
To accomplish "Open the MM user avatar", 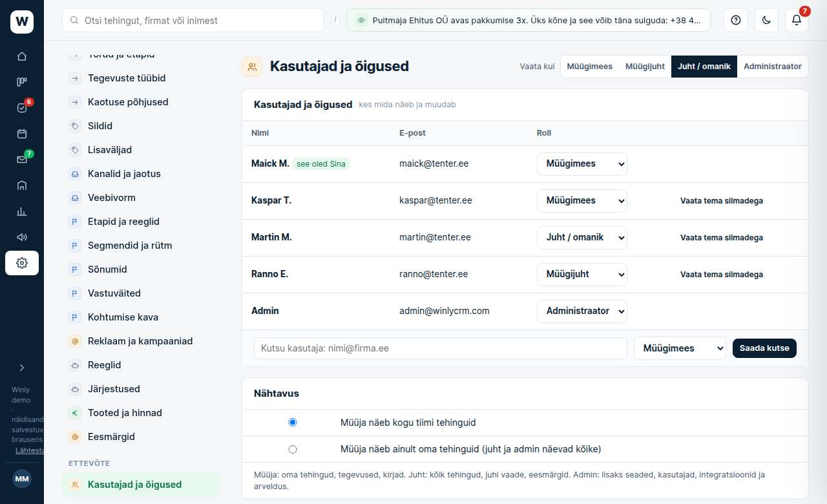I will [x=22, y=479].
